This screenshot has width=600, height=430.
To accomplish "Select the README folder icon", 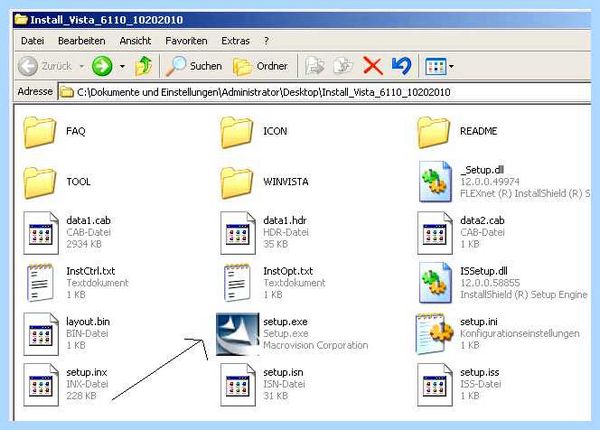I will coord(434,132).
